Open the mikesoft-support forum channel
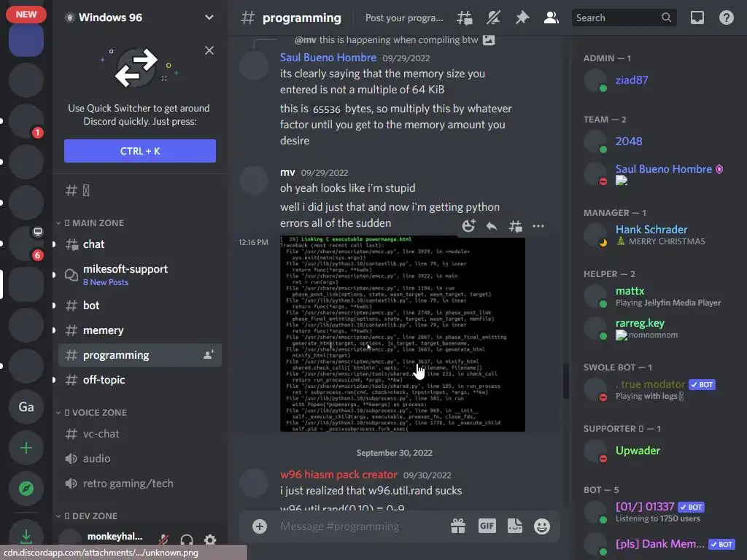 tap(139, 275)
